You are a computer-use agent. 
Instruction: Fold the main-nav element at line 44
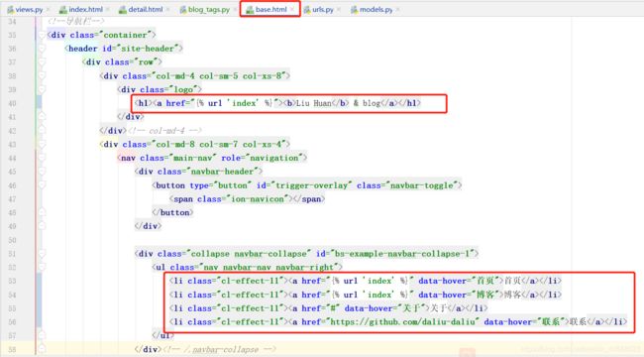coord(42,158)
